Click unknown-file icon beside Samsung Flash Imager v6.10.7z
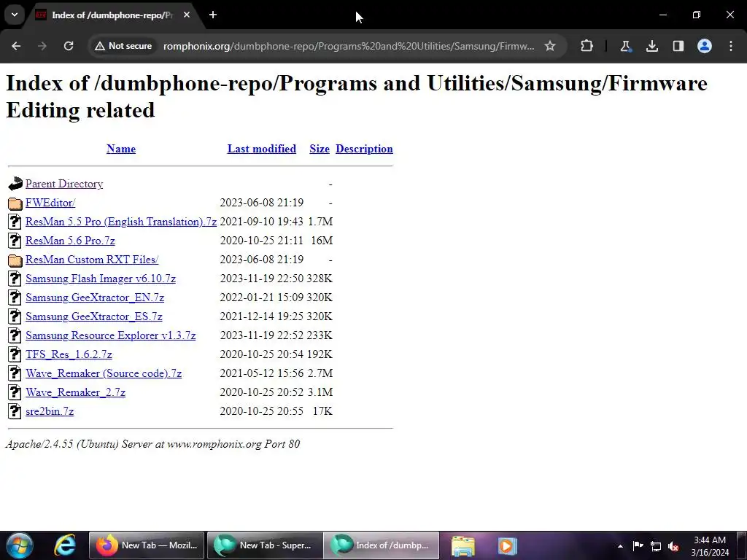 pyautogui.click(x=15, y=279)
